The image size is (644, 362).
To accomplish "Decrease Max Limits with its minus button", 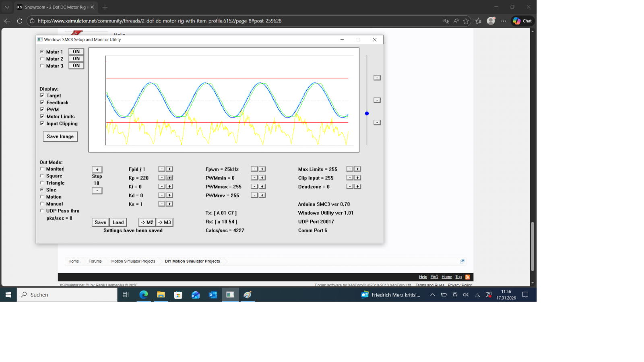I will click(350, 169).
